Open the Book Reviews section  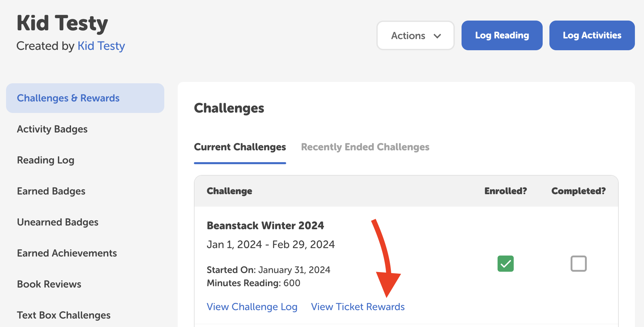coord(49,284)
